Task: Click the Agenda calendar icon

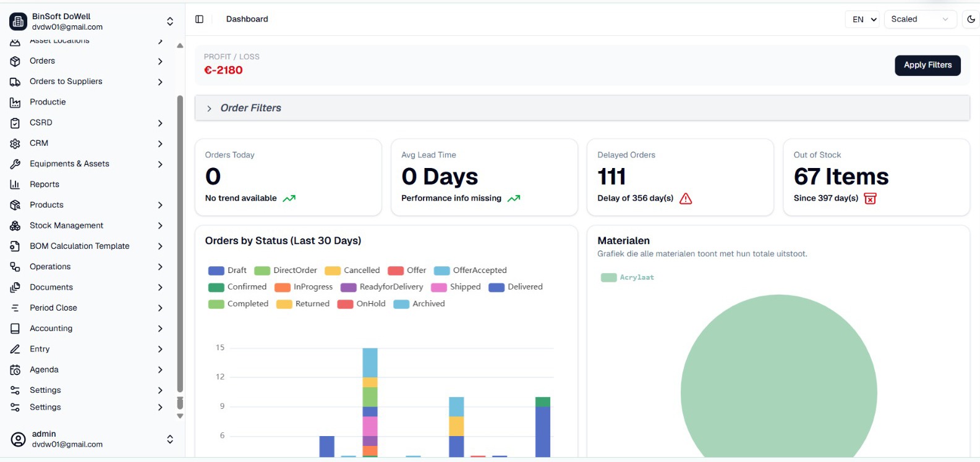Action: pyautogui.click(x=15, y=369)
